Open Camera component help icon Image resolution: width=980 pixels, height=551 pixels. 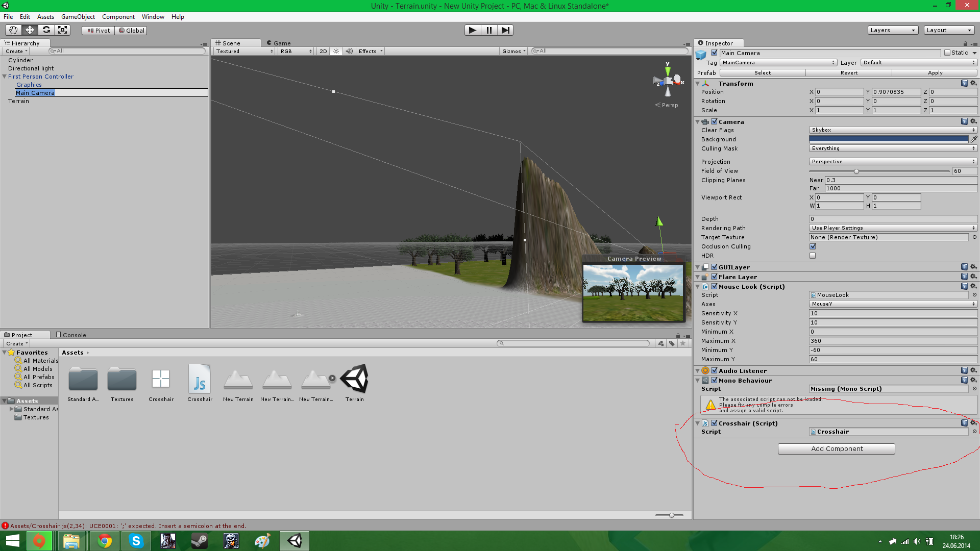[x=964, y=121]
